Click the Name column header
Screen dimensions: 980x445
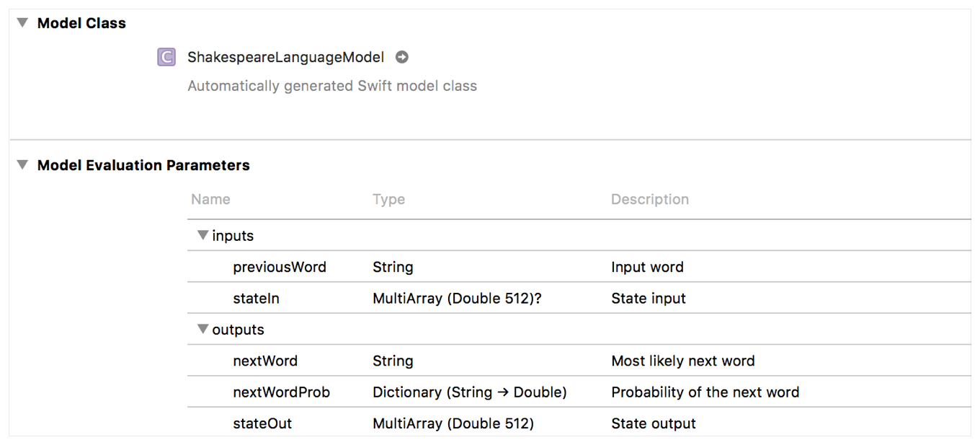pyautogui.click(x=210, y=199)
